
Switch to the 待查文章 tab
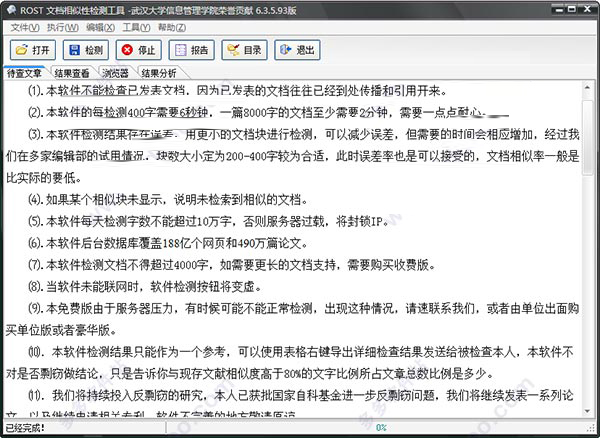point(24,73)
